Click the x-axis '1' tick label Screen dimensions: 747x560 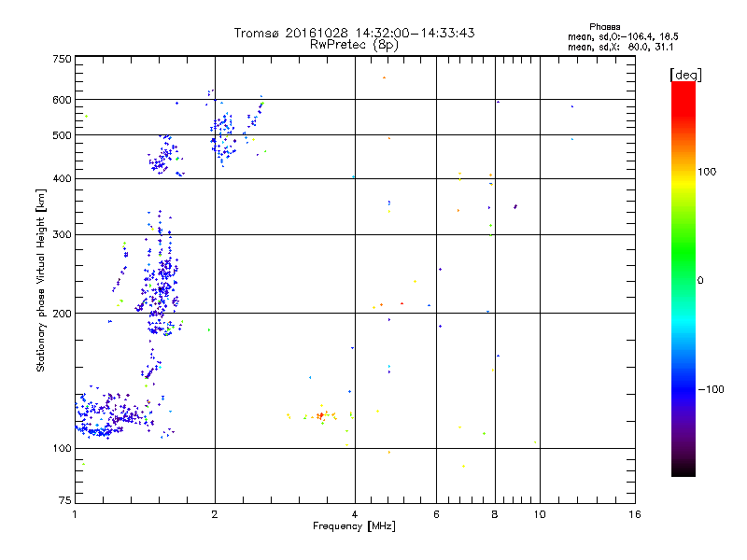pyautogui.click(x=75, y=514)
